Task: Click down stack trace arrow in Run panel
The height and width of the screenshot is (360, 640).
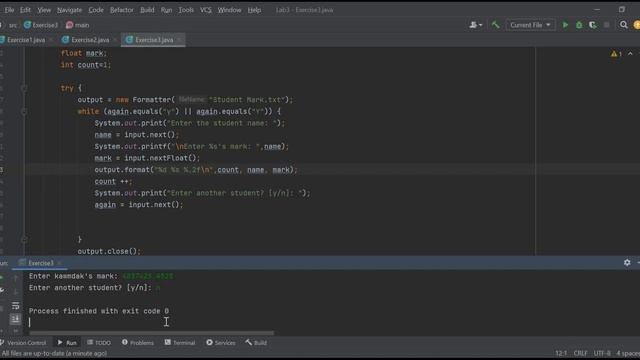Action: tap(16, 291)
